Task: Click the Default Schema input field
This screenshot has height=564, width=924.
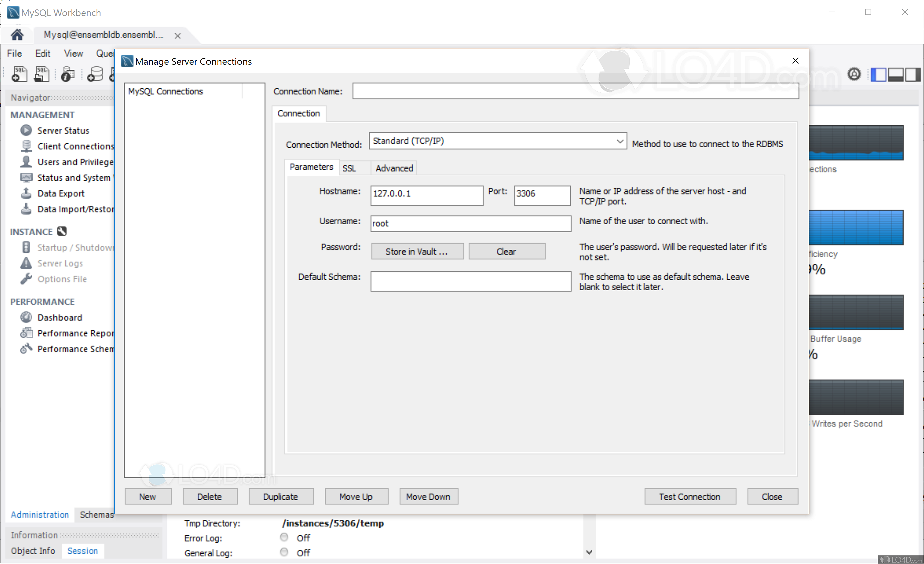Action: (470, 282)
